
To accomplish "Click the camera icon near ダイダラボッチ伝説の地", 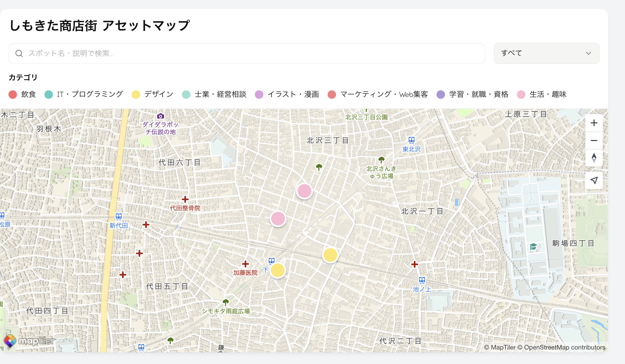I will tap(161, 116).
